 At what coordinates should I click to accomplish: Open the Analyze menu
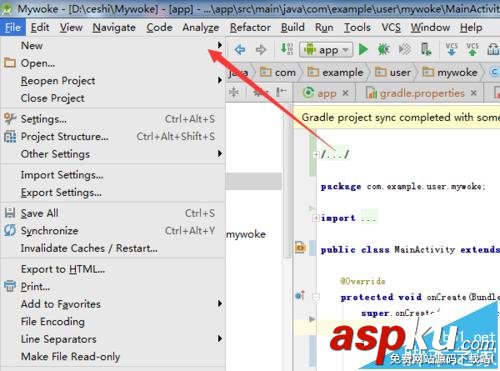(201, 27)
